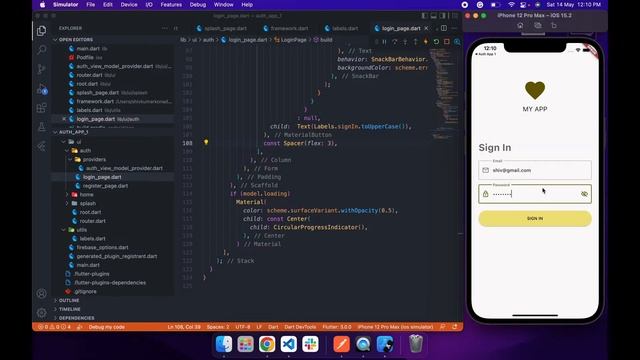Click Step Over in debug toolbar
Image resolution: width=640 pixels, height=360 pixels.
click(394, 42)
